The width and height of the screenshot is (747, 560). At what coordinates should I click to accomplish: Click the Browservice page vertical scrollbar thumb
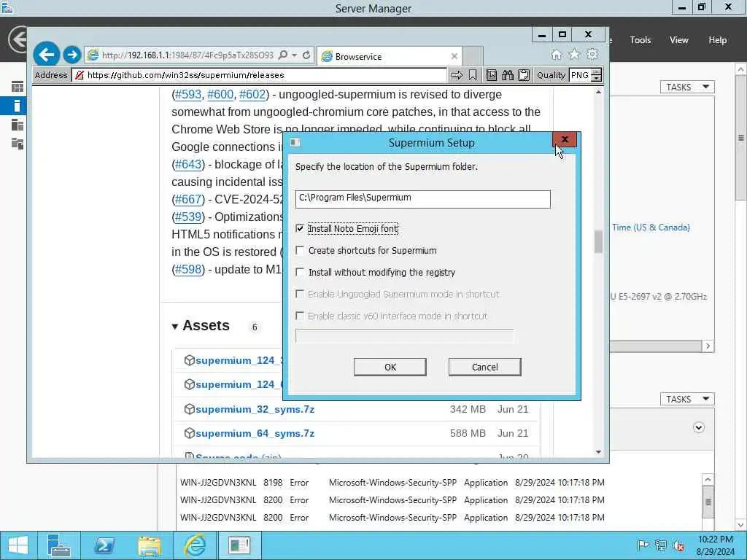(x=598, y=242)
